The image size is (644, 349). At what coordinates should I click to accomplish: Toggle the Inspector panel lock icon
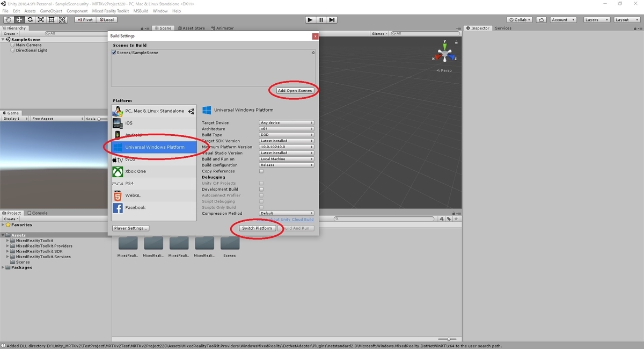pyautogui.click(x=635, y=28)
